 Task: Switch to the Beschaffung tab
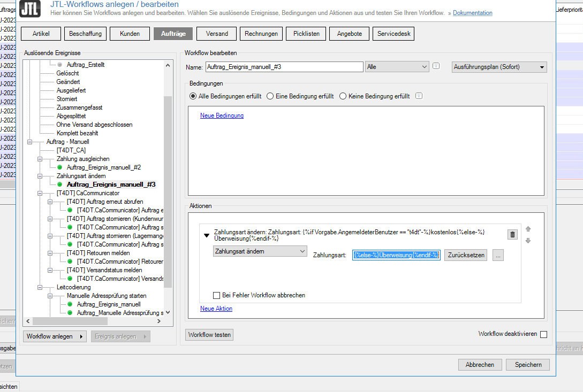coord(85,34)
